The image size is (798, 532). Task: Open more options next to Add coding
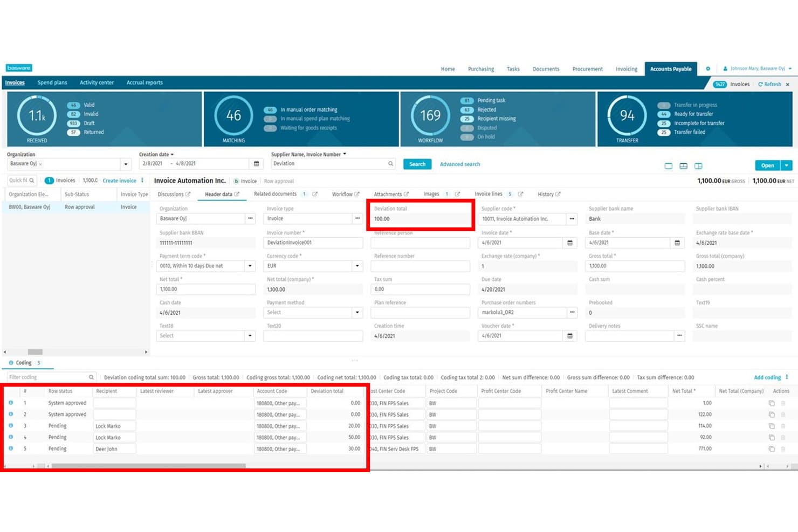click(x=787, y=377)
